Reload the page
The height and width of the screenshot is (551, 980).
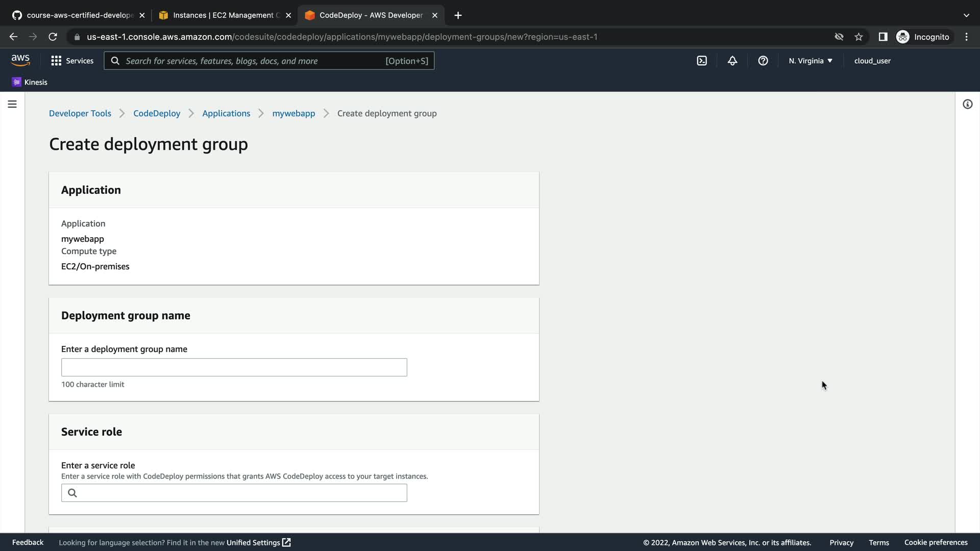pyautogui.click(x=53, y=37)
